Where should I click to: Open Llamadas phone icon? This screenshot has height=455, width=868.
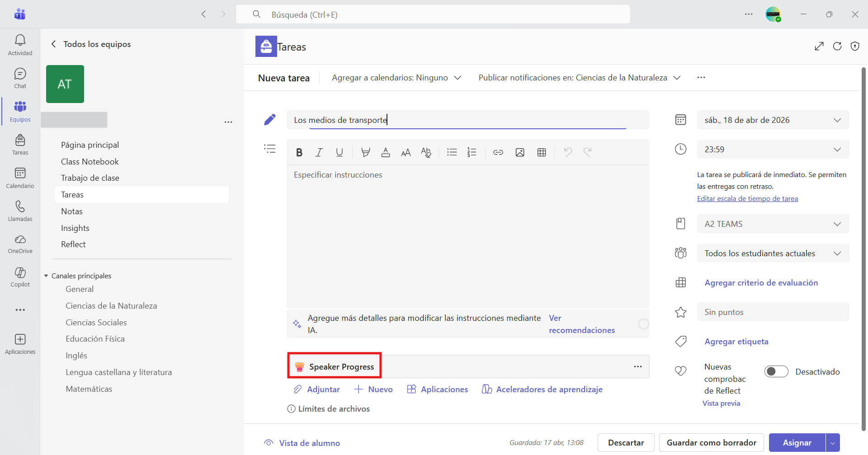click(20, 211)
